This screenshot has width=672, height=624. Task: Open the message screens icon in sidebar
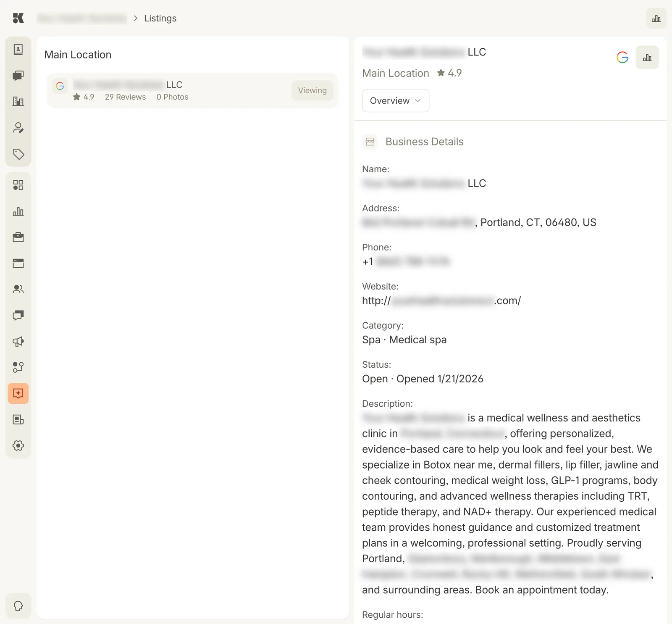pos(18,315)
